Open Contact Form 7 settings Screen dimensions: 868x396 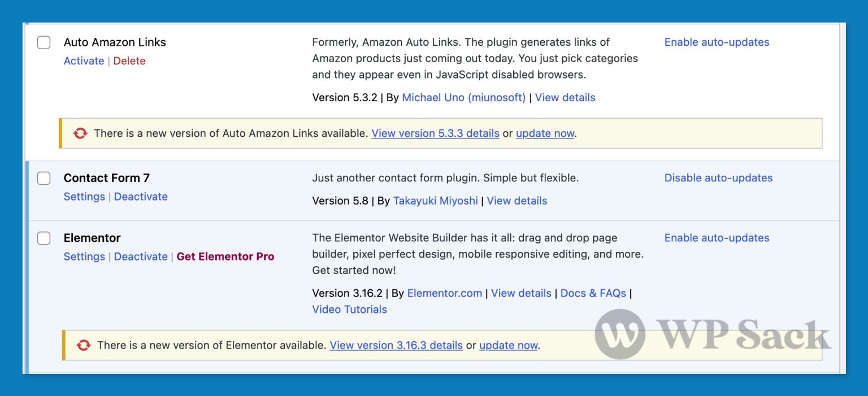(x=84, y=197)
